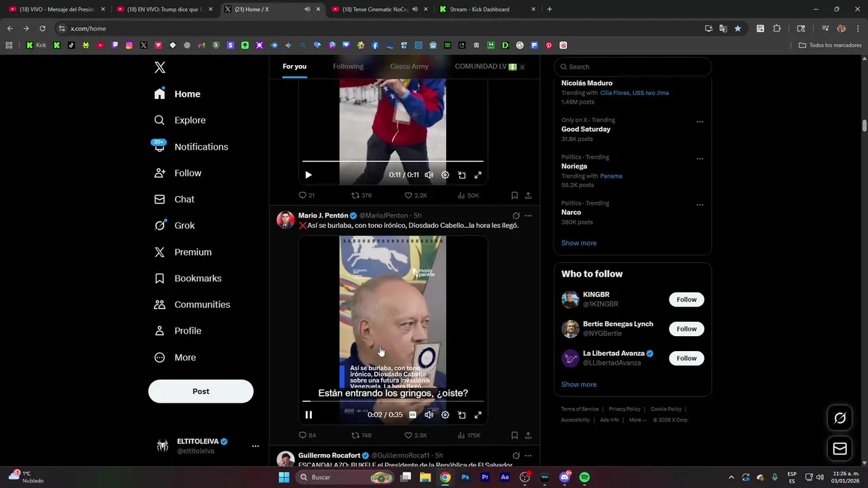Open the floating Grok button
Viewport: 868px width, 488px height.
[840, 418]
